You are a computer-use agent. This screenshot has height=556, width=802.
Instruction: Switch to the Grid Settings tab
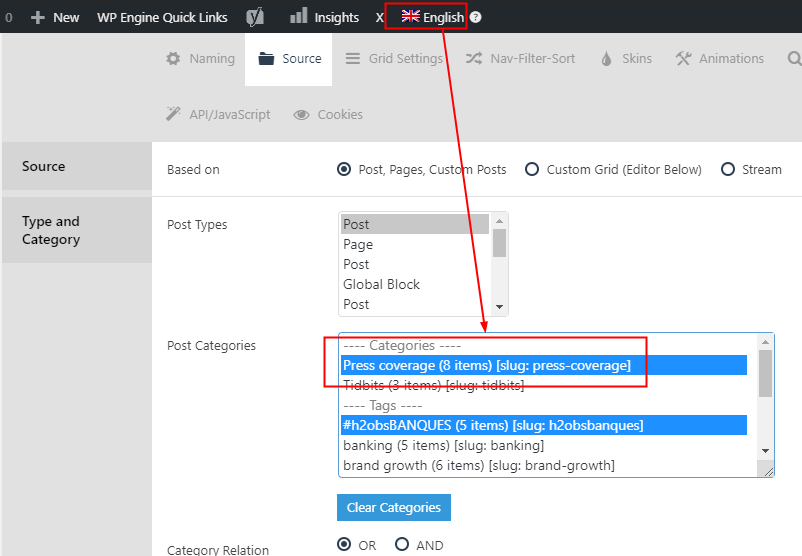pyautogui.click(x=394, y=59)
